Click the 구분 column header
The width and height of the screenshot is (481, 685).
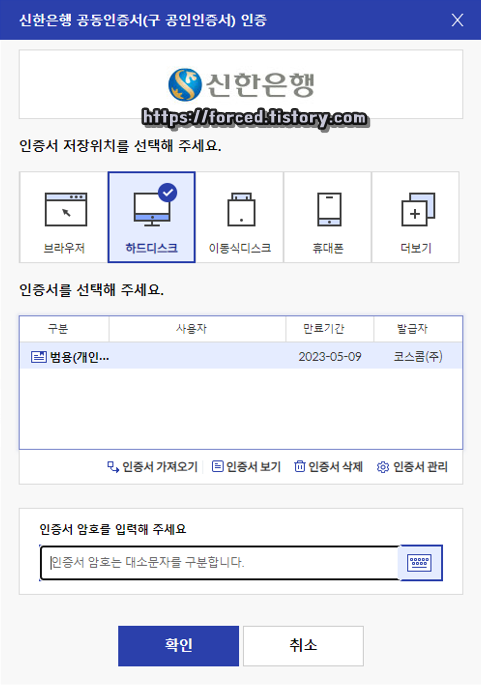65,329
